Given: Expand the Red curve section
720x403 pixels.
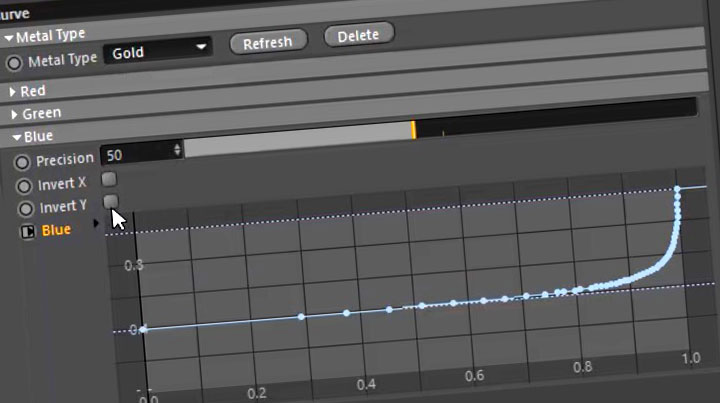Looking at the screenshot, I should (x=14, y=91).
